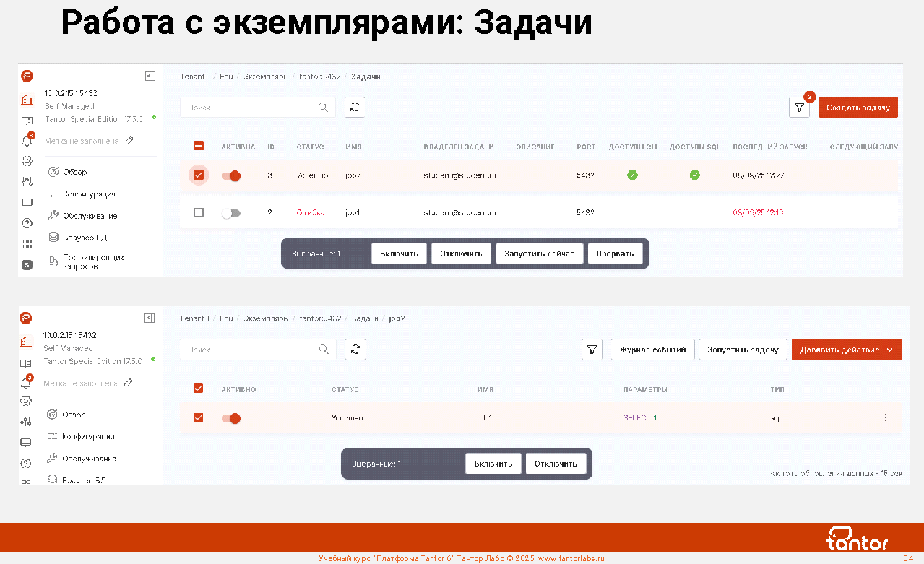The image size is (924, 564).
Task: Click the Журнал событий button
Action: [x=652, y=350]
